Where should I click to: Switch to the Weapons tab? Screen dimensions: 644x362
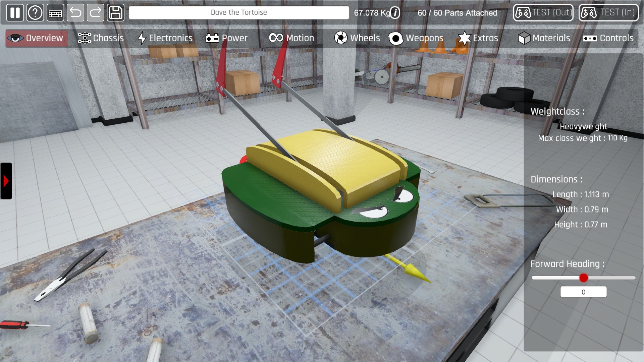(416, 38)
